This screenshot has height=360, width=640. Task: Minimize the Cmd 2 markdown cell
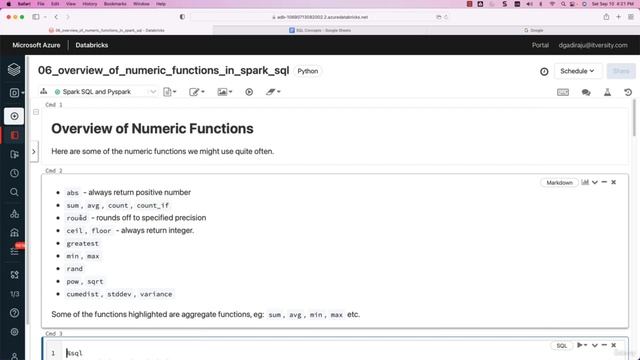(x=604, y=182)
